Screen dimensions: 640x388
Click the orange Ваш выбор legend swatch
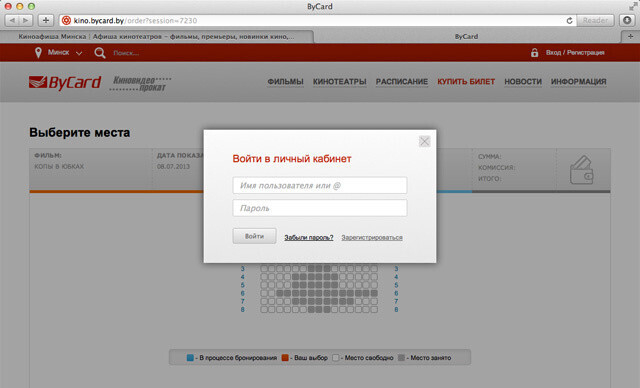tap(285, 358)
